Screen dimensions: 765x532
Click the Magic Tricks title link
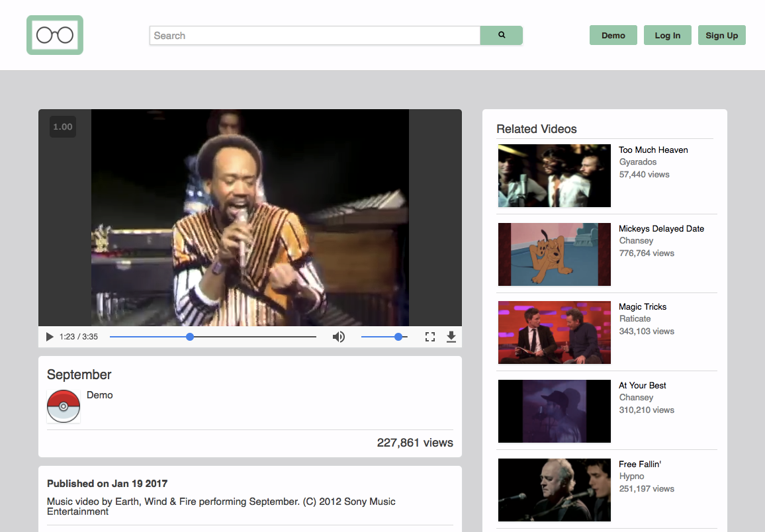tap(643, 307)
